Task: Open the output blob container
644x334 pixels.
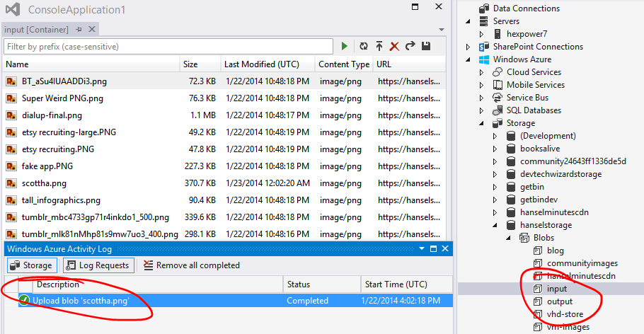Action: click(560, 301)
